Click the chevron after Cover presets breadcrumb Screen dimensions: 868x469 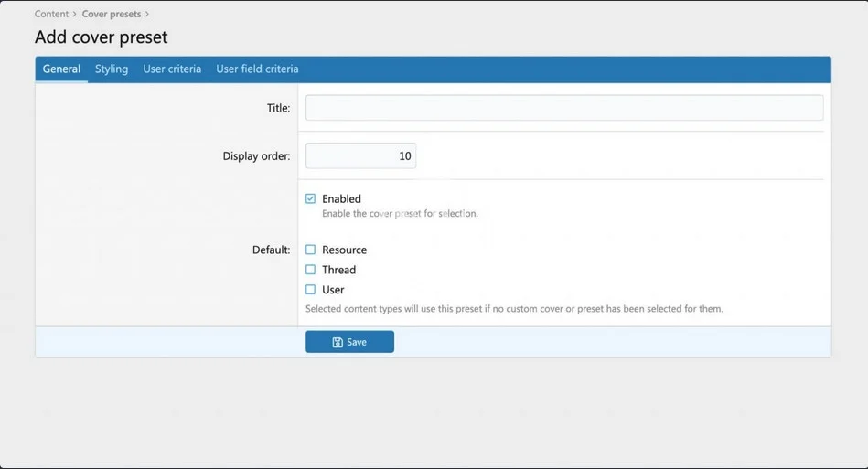coord(147,15)
